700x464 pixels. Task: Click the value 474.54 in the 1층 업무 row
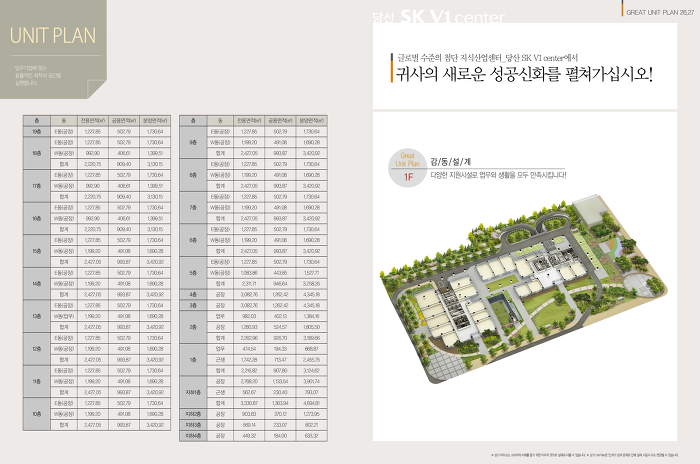point(249,349)
